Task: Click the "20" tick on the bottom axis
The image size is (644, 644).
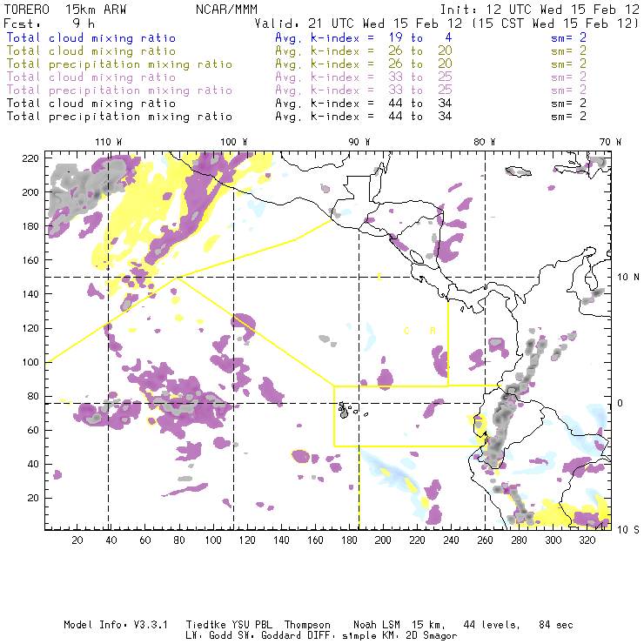Action: tap(77, 540)
